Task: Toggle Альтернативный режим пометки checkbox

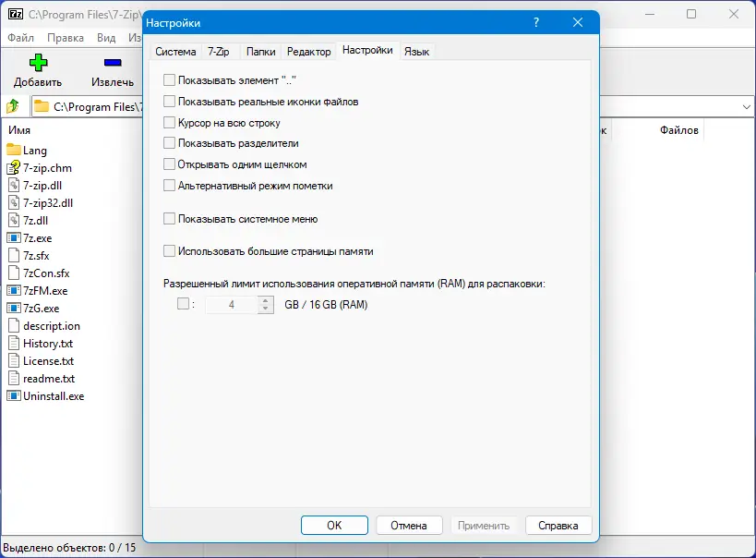Action: (x=169, y=185)
